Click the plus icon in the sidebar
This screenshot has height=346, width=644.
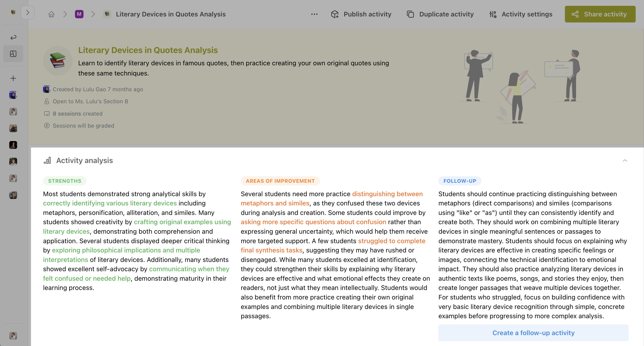[13, 78]
